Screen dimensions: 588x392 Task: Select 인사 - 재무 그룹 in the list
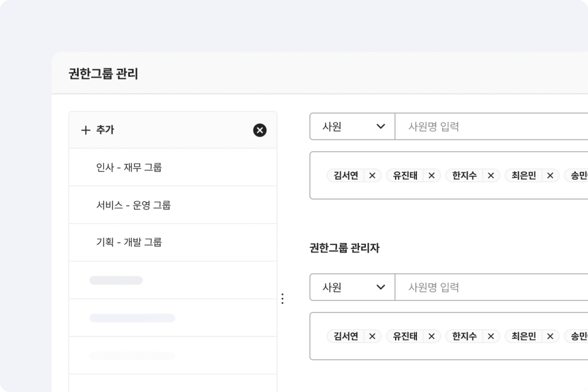129,168
